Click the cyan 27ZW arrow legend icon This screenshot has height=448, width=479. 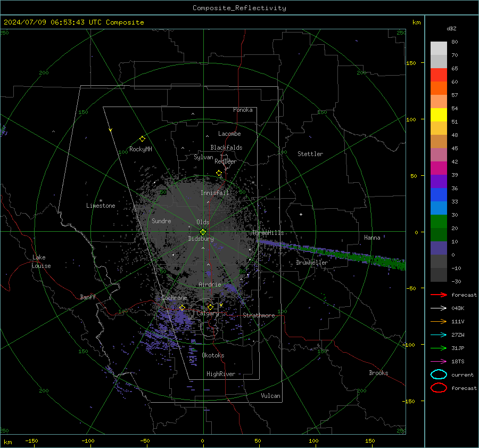point(439,335)
